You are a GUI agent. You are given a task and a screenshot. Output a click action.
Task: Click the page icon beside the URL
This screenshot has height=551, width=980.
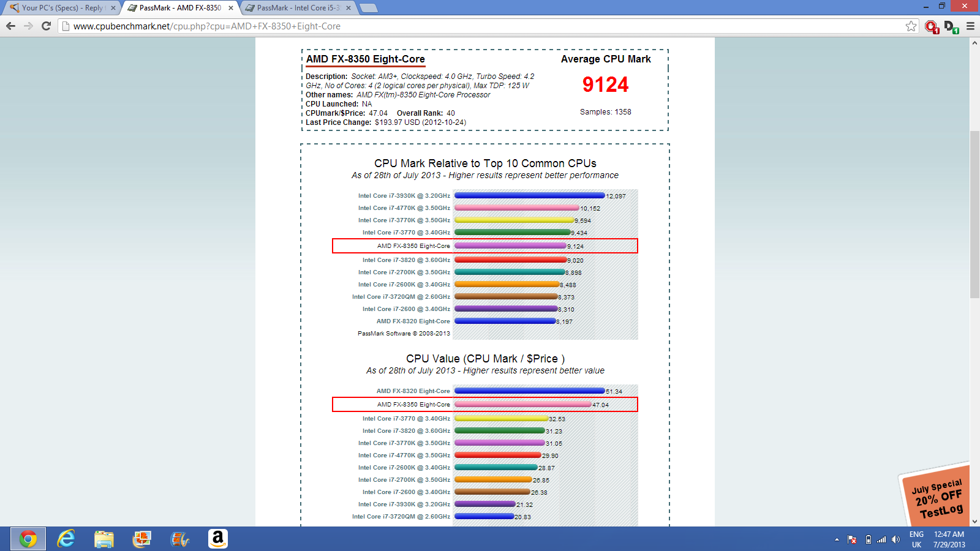point(66,26)
